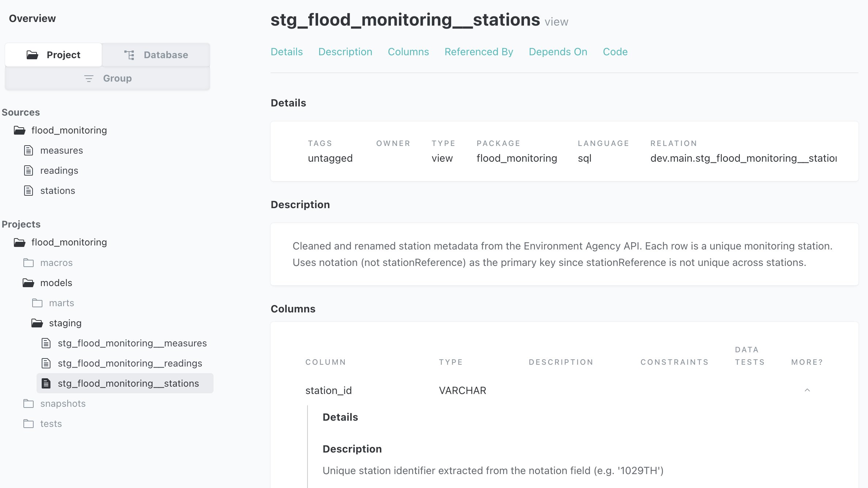This screenshot has width=868, height=488.
Task: Click the file icon beside stg_flood_monitoring__measures
Action: 46,343
